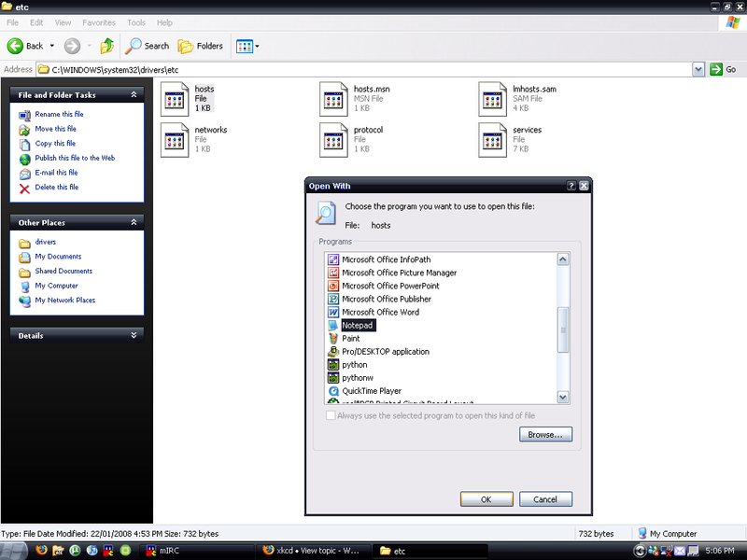Screen dimensions: 747x560
Task: Select the lmhosts.sam file icon
Action: [x=493, y=99]
